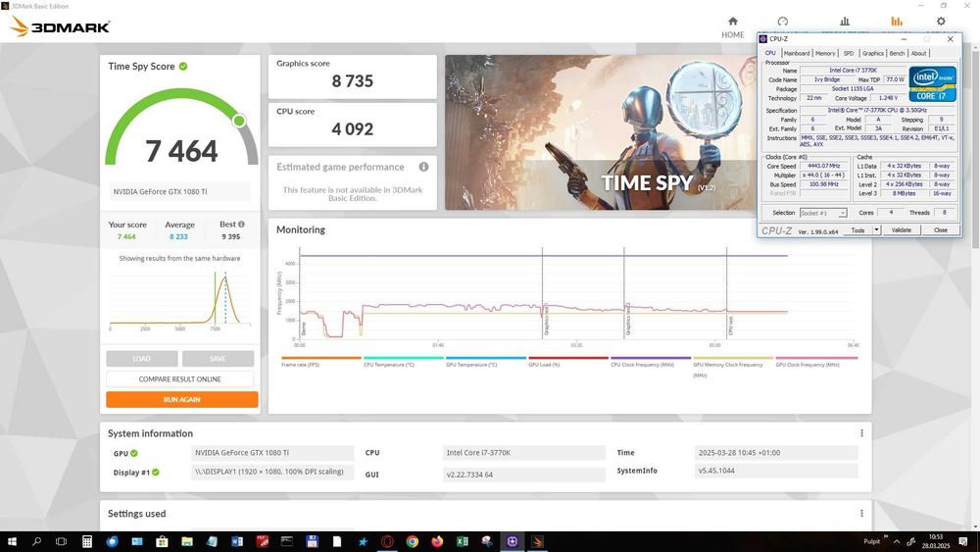Open the Stress Tests bar-chart icon

(x=845, y=22)
